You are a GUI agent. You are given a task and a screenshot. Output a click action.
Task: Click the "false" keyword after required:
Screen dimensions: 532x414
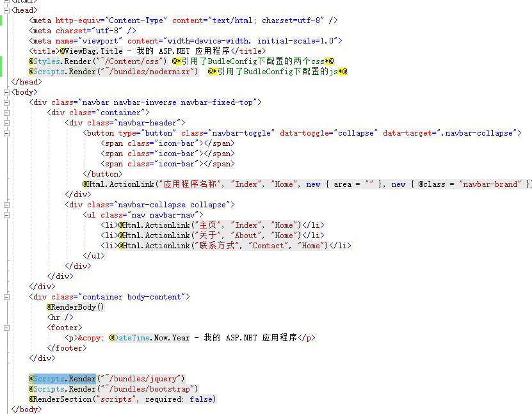click(201, 399)
